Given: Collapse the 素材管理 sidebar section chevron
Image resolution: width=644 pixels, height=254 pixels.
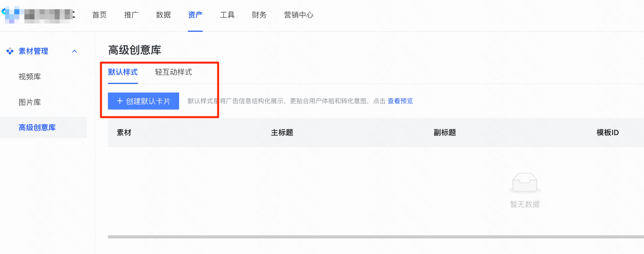Looking at the screenshot, I should 75,51.
